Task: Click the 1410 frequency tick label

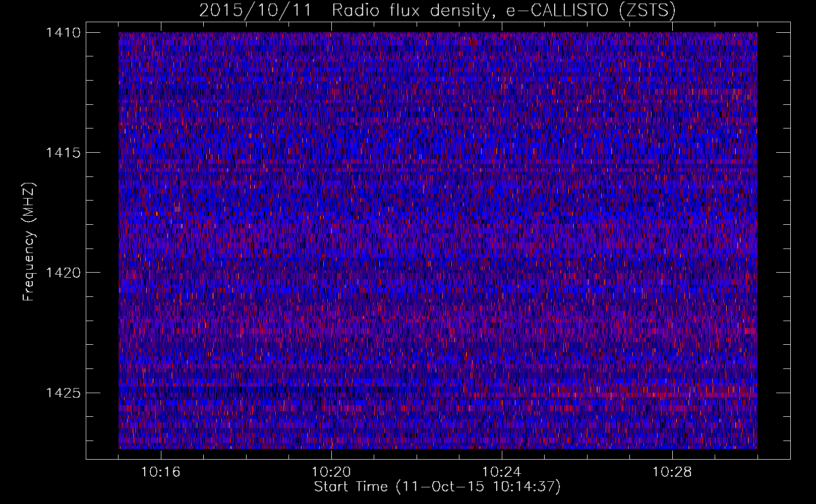Action: (63, 33)
